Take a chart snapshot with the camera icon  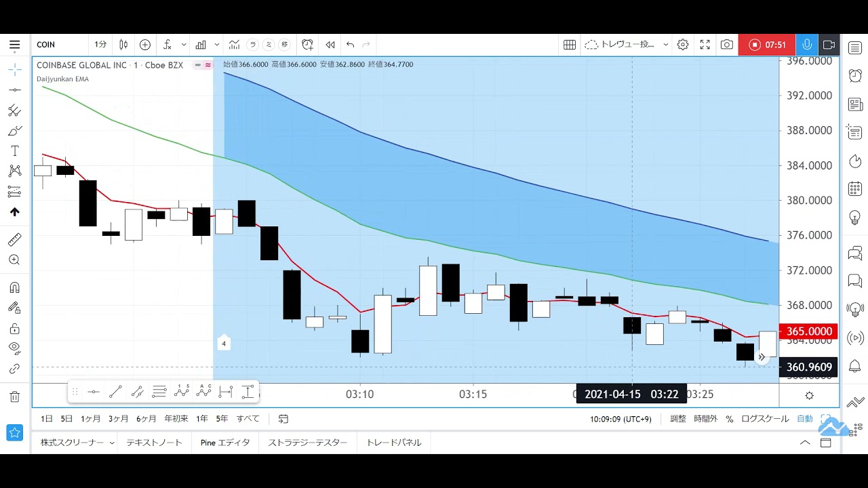click(x=727, y=45)
